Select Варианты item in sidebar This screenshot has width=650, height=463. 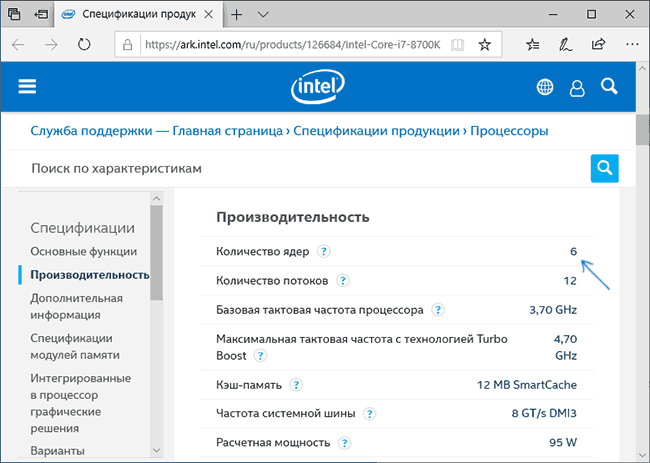coord(58,451)
